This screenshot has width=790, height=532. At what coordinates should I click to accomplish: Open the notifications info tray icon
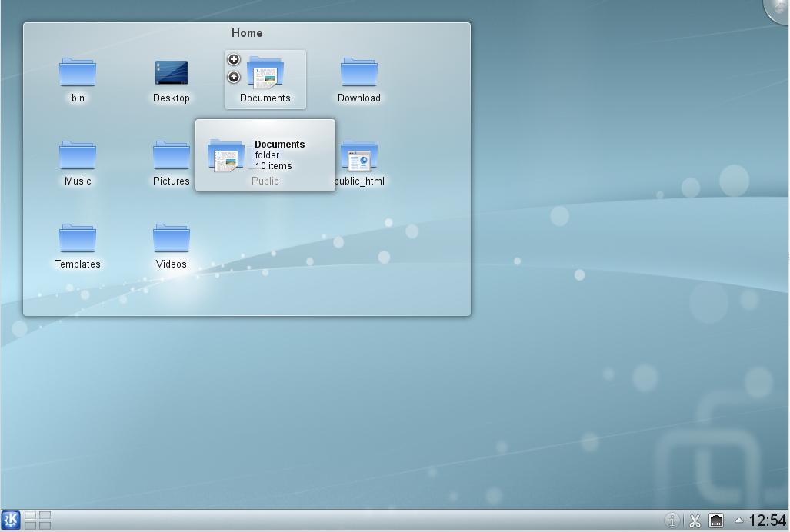672,520
